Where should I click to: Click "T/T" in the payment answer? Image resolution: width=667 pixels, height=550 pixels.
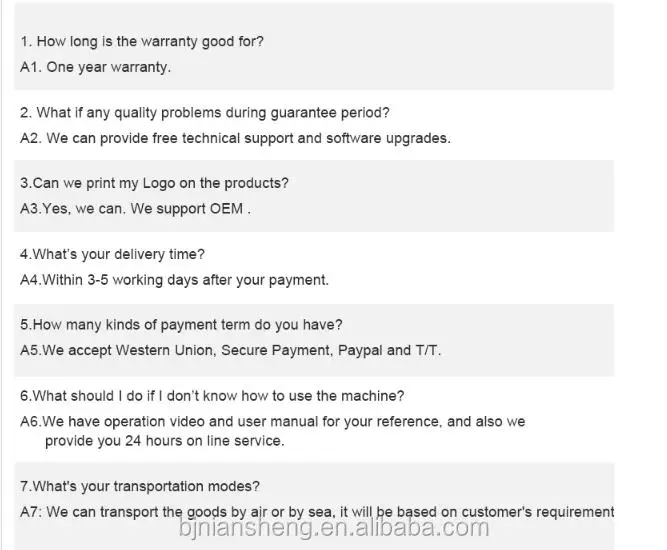(428, 350)
